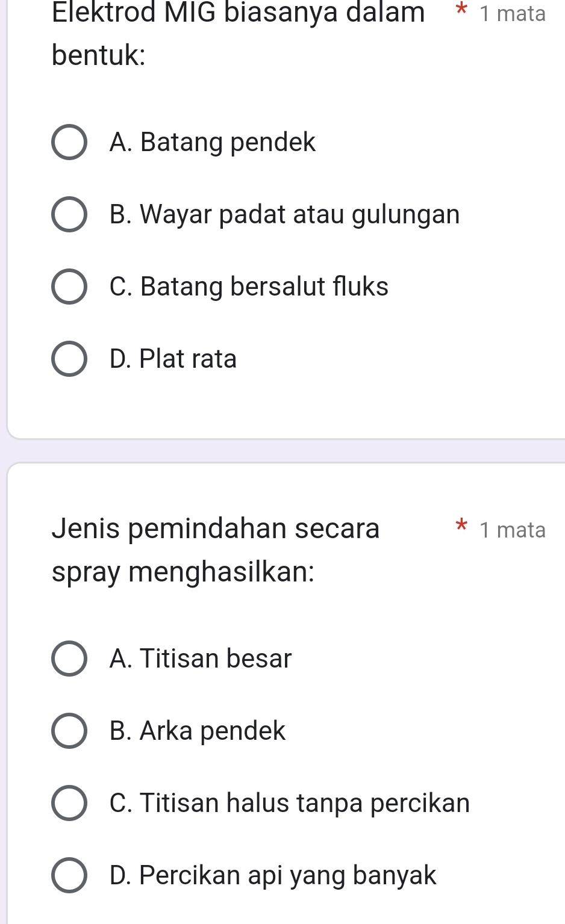The image size is (565, 924).
Task: Mark the D. Percikan api yang banyak radio circle
Action: click(x=69, y=875)
